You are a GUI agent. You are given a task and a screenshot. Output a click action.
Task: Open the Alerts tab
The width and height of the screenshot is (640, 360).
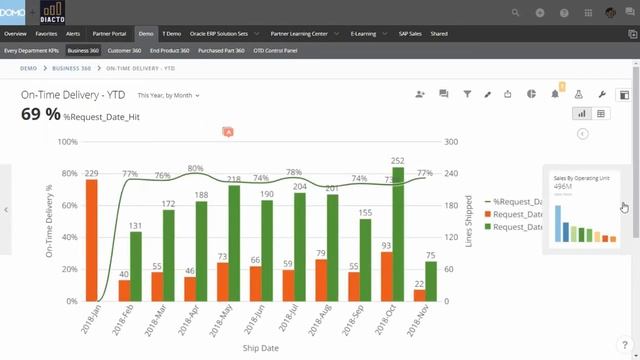[73, 34]
